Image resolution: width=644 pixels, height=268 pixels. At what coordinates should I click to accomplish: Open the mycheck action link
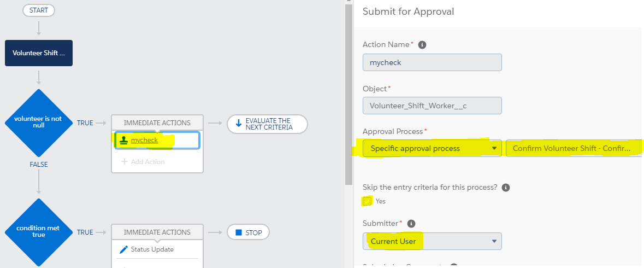tap(144, 140)
